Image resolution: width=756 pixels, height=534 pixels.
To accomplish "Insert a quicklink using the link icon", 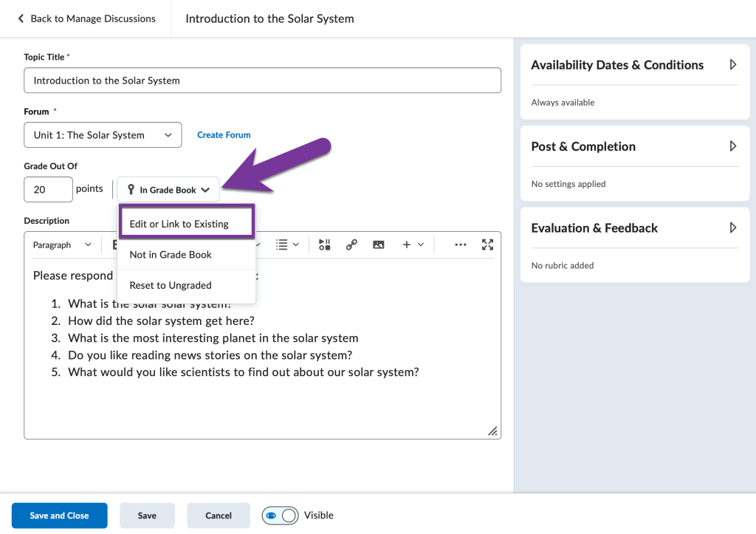I will [x=351, y=244].
